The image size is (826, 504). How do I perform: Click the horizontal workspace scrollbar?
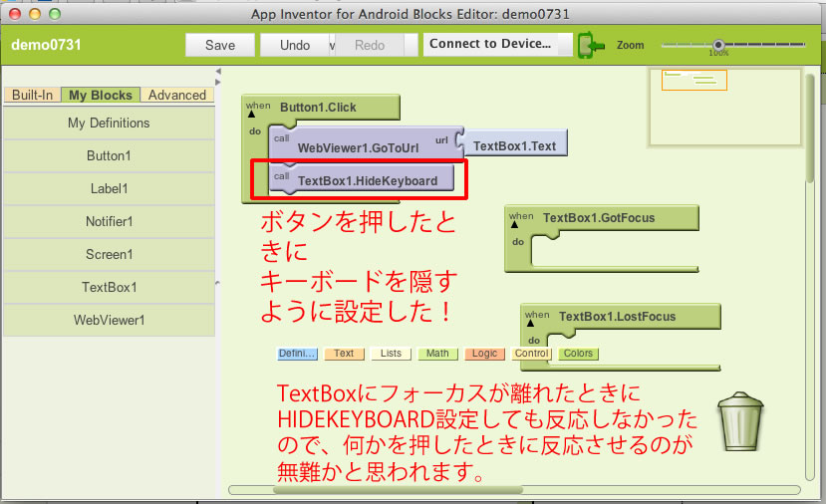(398, 490)
